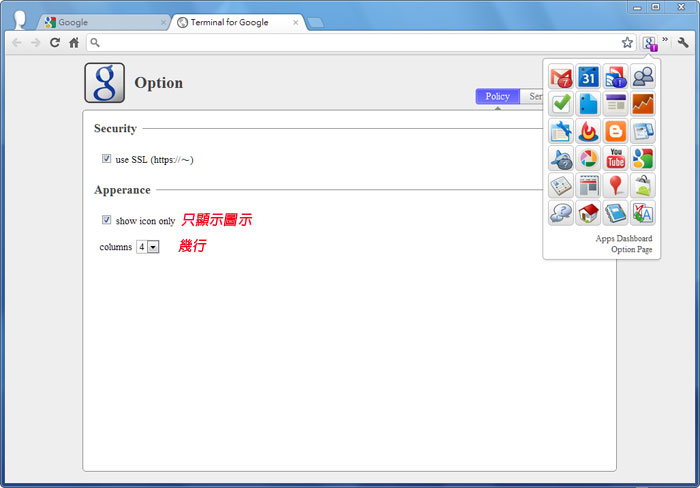Bookmark page with the star icon
700x488 pixels.
click(627, 42)
